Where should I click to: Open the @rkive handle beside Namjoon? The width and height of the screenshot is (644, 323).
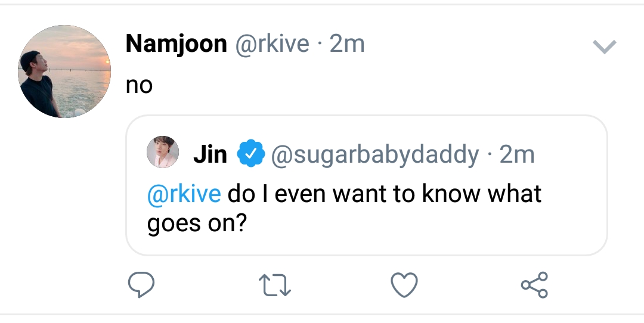(x=273, y=44)
